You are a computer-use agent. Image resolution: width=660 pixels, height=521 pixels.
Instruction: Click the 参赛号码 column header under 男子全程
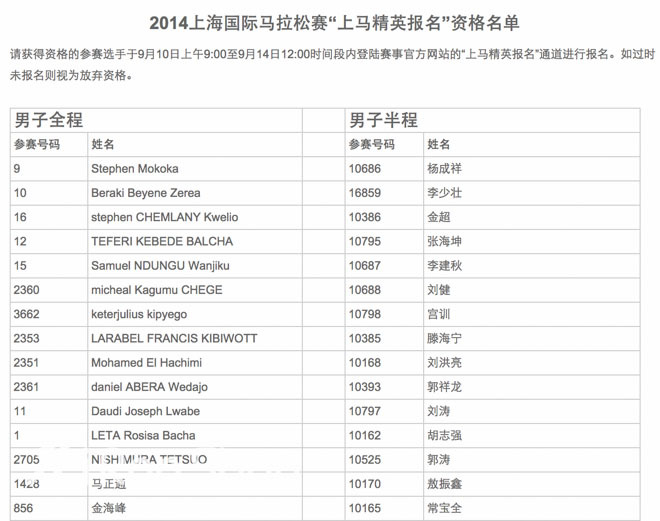tap(37, 145)
